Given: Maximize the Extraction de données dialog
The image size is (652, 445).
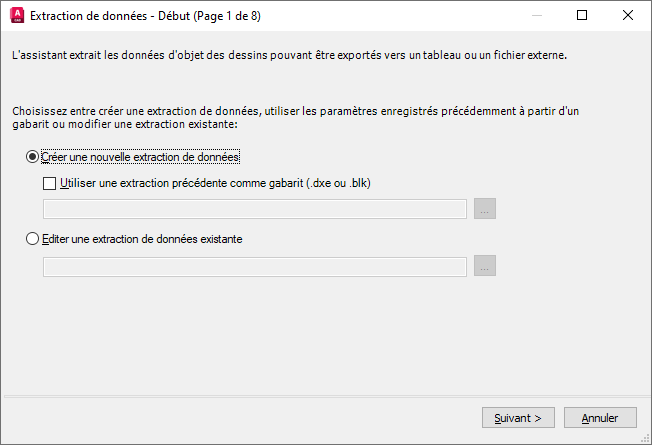Looking at the screenshot, I should point(583,16).
